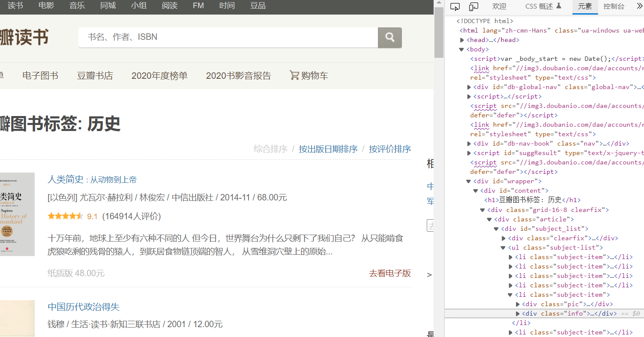
Task: Expand the div db-global-nav node
Action: [469, 87]
